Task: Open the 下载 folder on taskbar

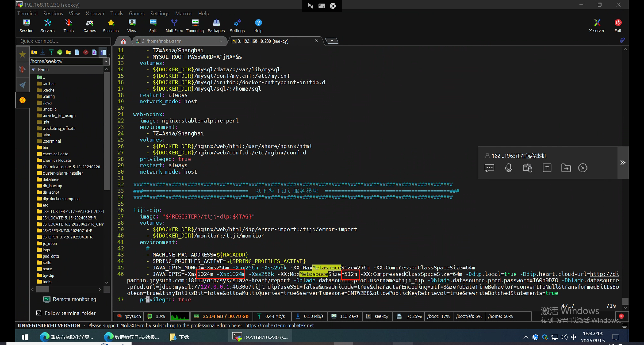Action: [179, 337]
